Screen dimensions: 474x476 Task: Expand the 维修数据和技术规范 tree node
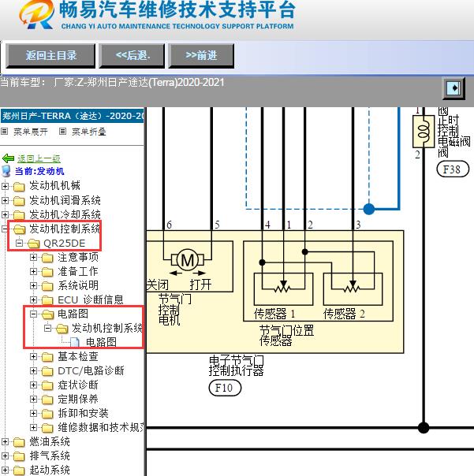33,428
